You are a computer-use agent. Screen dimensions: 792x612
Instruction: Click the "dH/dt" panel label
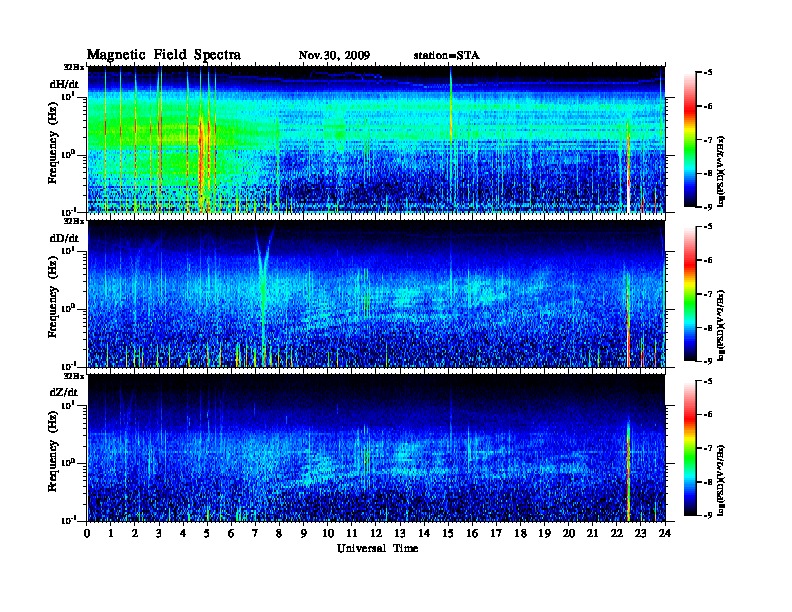pos(64,84)
